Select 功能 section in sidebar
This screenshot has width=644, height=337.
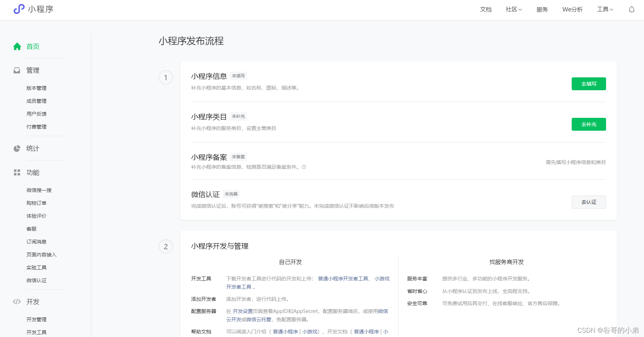[33, 173]
